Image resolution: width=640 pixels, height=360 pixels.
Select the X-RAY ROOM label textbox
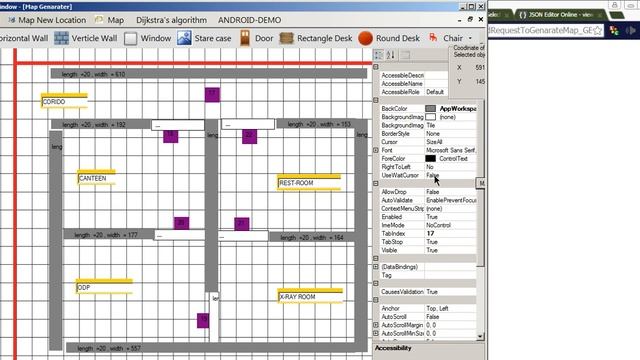pos(310,297)
